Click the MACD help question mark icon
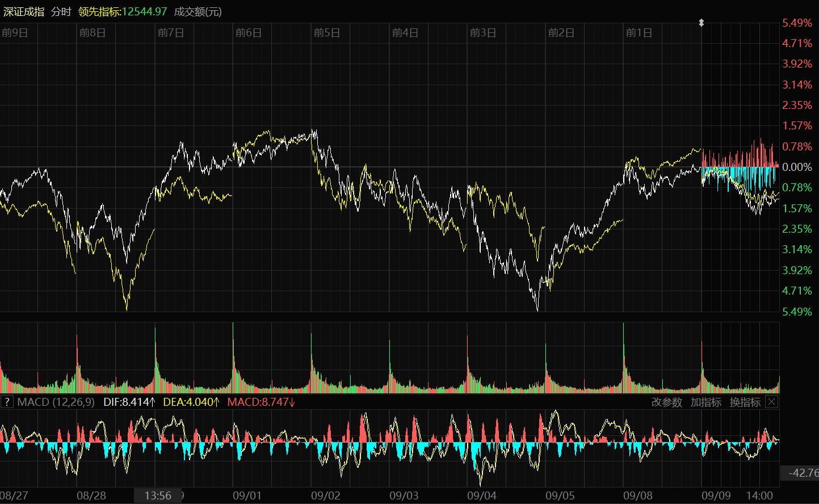819x504 pixels. [7, 402]
